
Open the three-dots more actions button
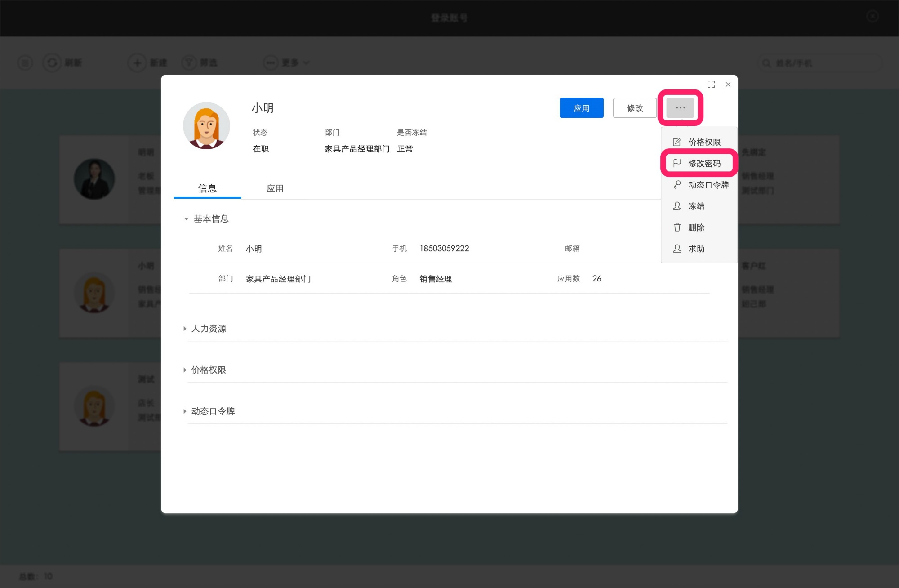click(680, 108)
